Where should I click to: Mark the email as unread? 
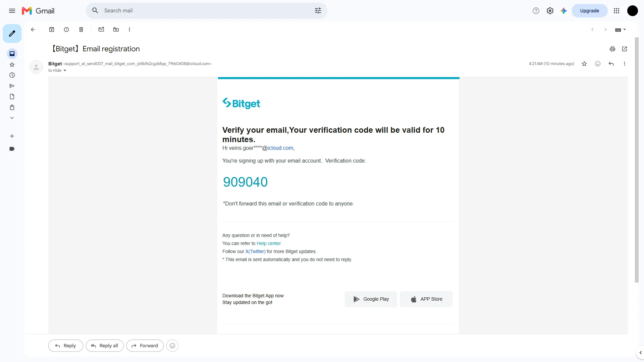101,29
